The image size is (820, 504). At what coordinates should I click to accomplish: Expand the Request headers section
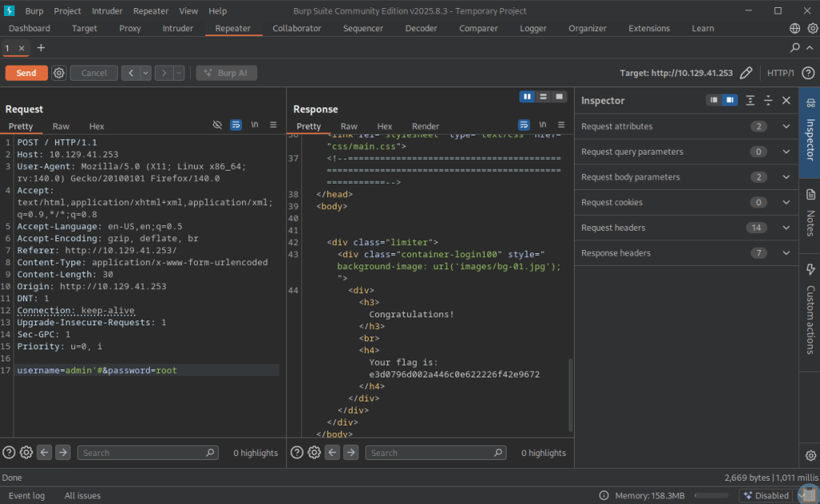coord(786,228)
